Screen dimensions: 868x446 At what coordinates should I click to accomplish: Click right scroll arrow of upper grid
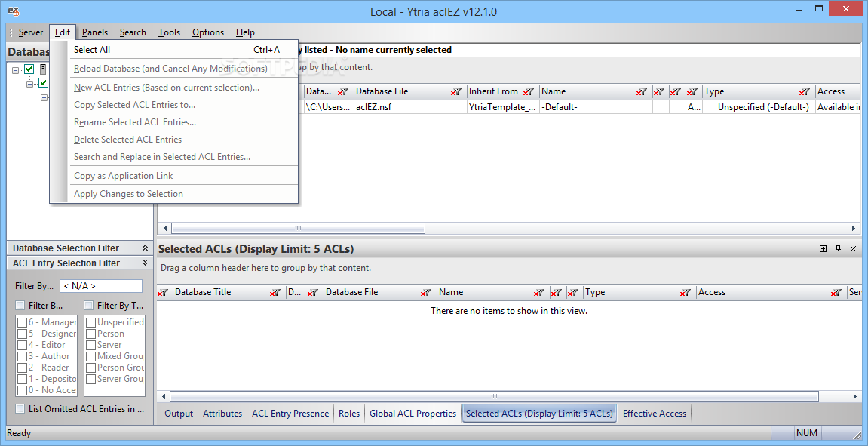point(853,228)
